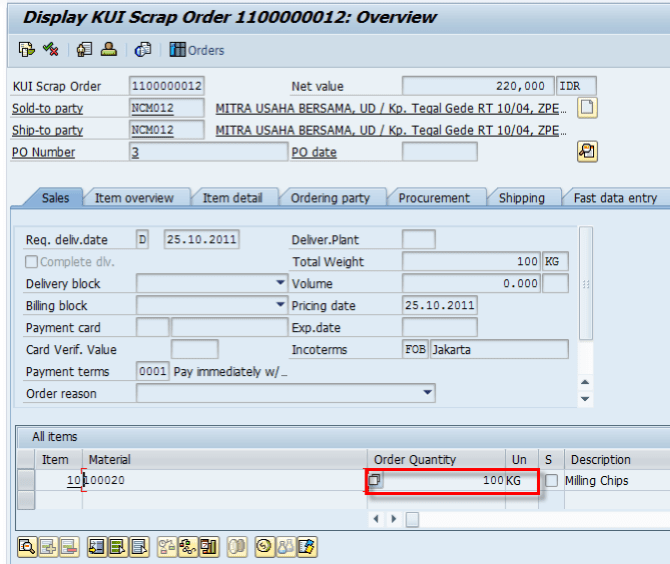This screenshot has height=564, width=670.
Task: Expand the Delivery block dropdown
Action: (x=280, y=283)
